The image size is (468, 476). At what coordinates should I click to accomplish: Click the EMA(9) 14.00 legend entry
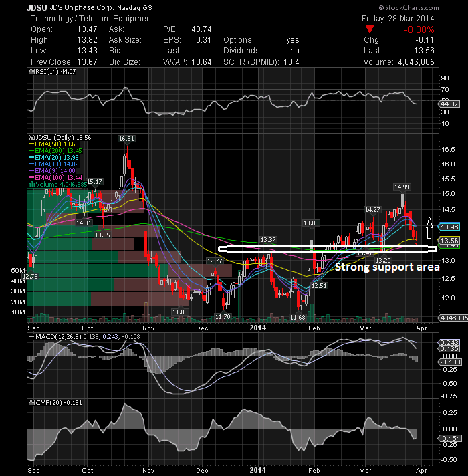click(x=52, y=171)
